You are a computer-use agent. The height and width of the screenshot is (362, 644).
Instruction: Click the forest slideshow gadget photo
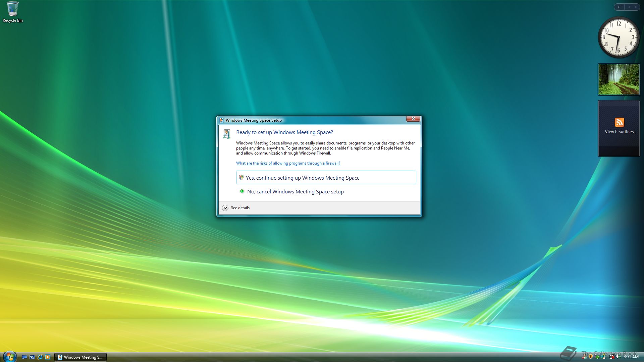point(619,79)
